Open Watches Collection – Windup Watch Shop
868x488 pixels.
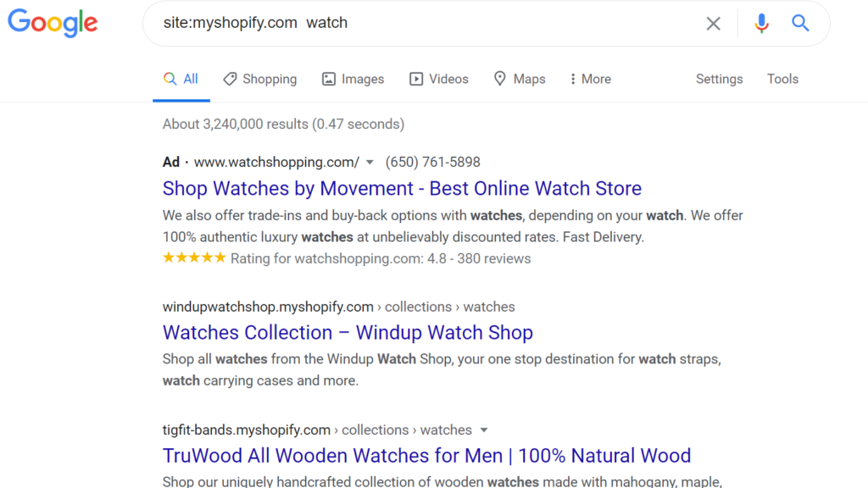pyautogui.click(x=348, y=332)
